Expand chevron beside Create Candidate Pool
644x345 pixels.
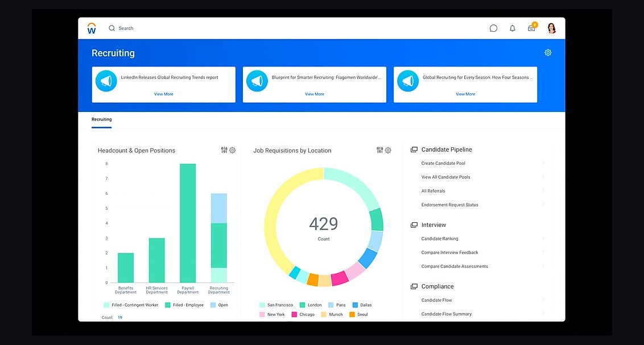point(543,163)
